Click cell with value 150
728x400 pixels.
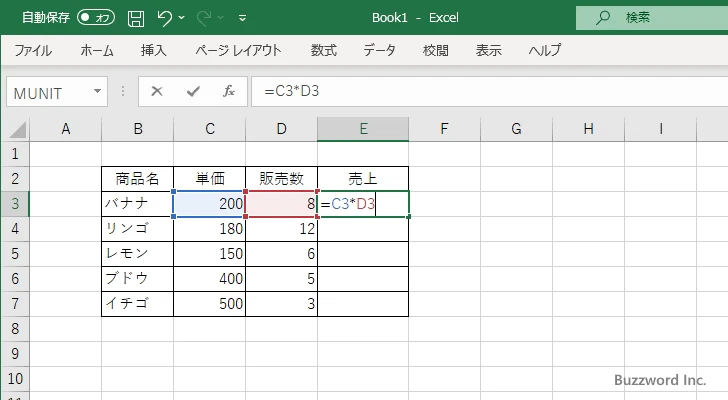210,254
